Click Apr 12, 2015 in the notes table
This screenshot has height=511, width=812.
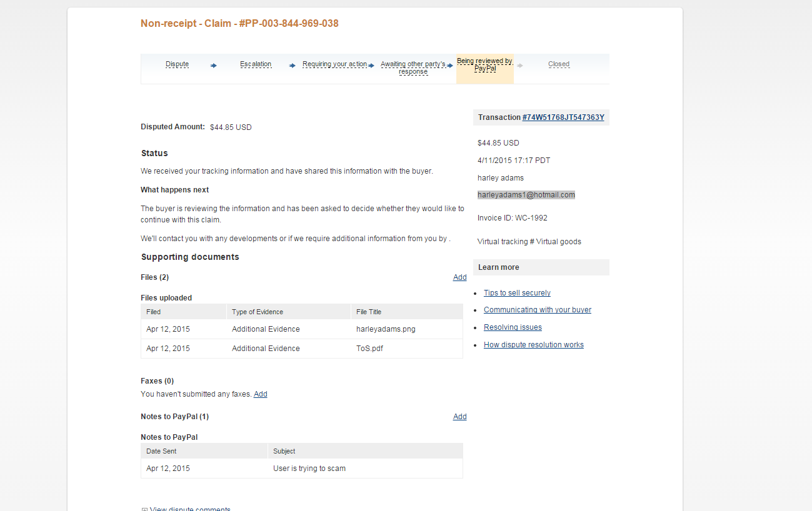click(x=168, y=469)
